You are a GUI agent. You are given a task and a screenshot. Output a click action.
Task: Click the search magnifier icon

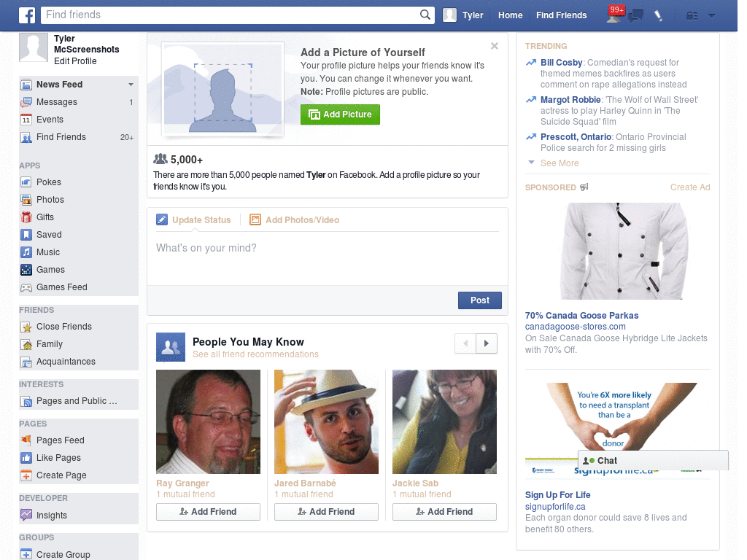(425, 15)
